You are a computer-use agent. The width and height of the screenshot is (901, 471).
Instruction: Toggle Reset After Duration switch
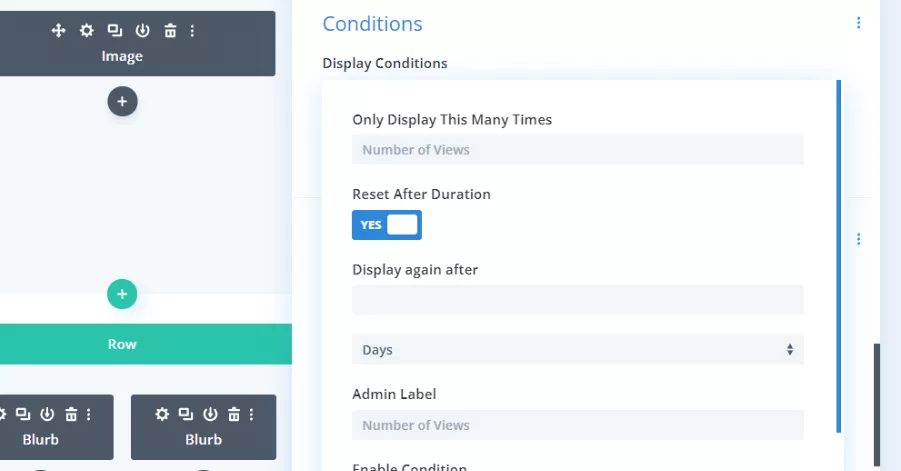click(x=387, y=225)
